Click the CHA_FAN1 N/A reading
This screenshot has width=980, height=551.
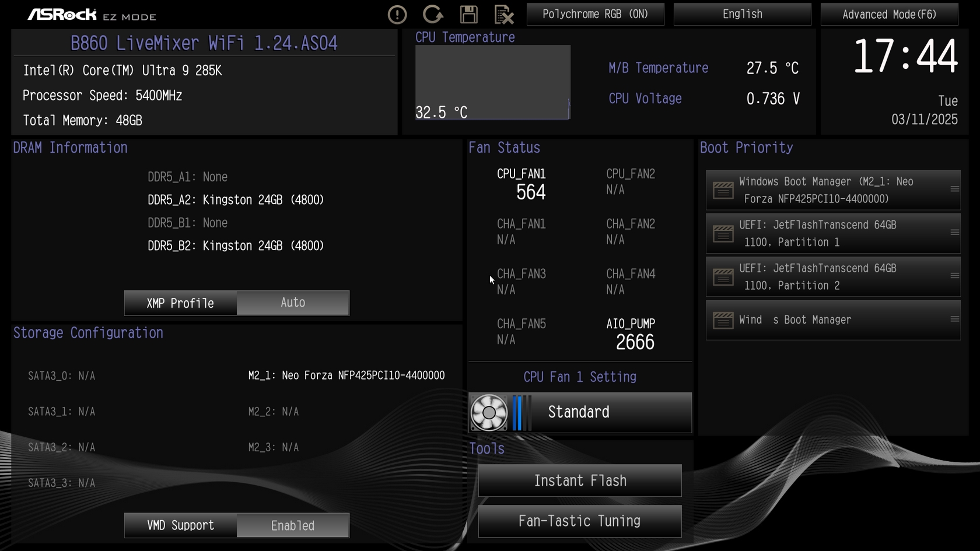pos(506,240)
